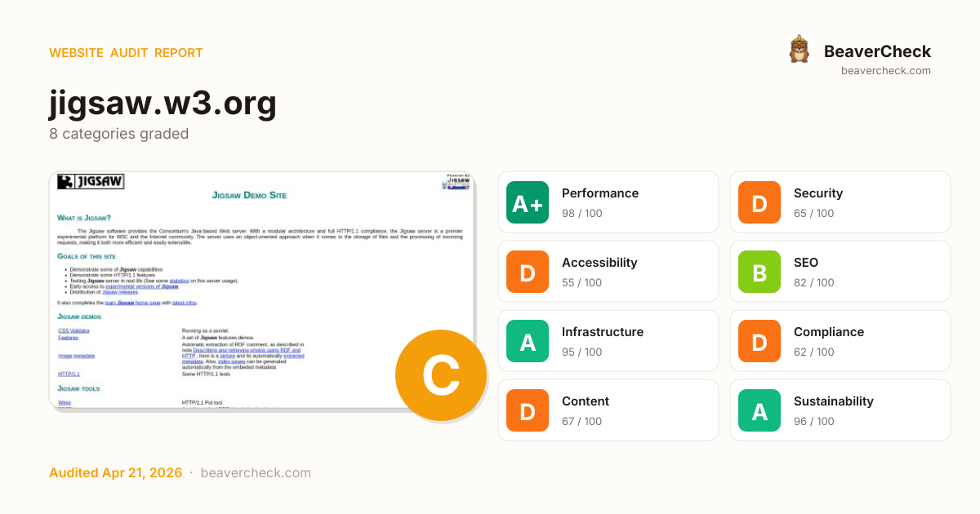The width and height of the screenshot is (980, 514).
Task: Click the Audited Apr 21, 2026 date text
Action: pos(115,473)
